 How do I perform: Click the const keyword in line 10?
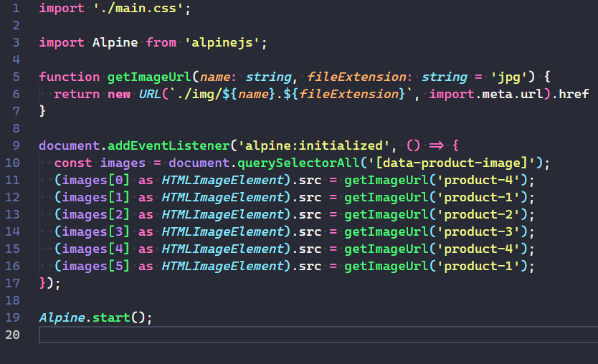pos(73,163)
